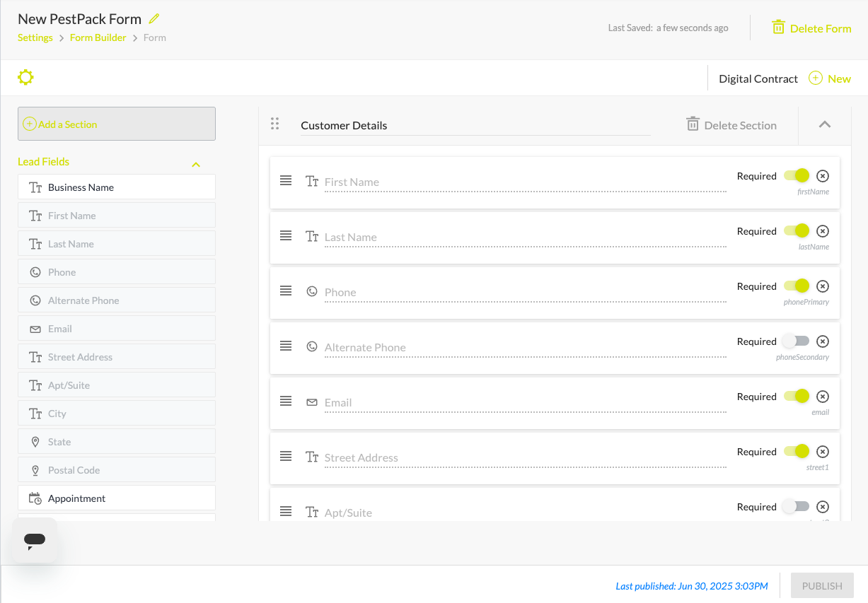Click the text icon on Business Name field
The height and width of the screenshot is (603, 868).
[35, 187]
